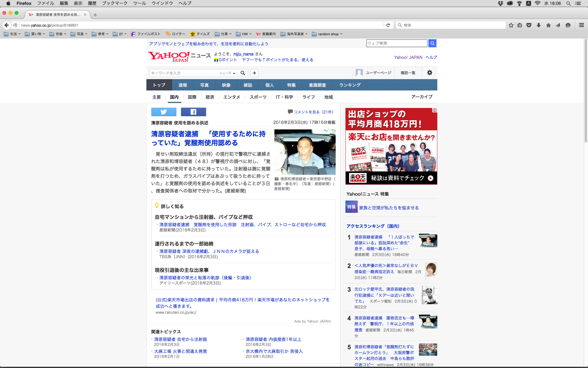Viewport: 588px width, 368px height.
Task: Open the Firefox hamburger menu
Action: click(x=581, y=25)
